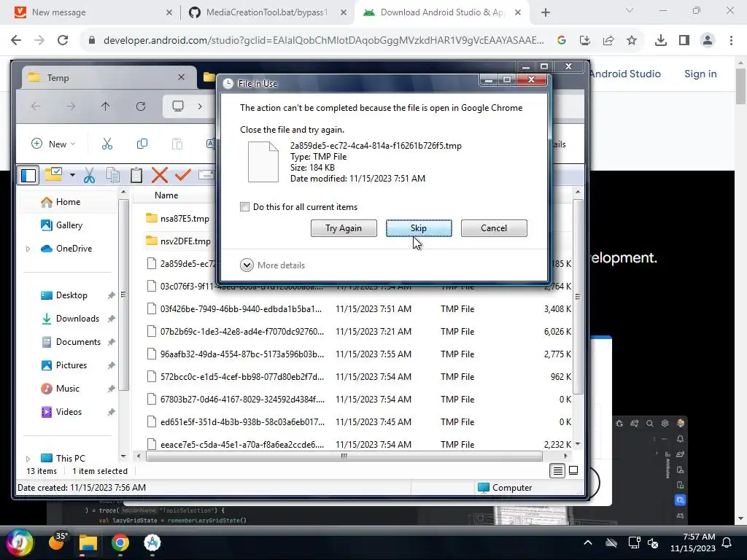Open the dropdown arrow next to folder options icon
The height and width of the screenshot is (560, 747).
coord(72,175)
